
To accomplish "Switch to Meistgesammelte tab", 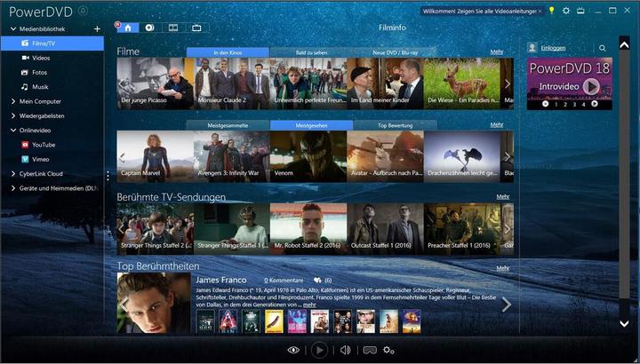I will point(228,125).
